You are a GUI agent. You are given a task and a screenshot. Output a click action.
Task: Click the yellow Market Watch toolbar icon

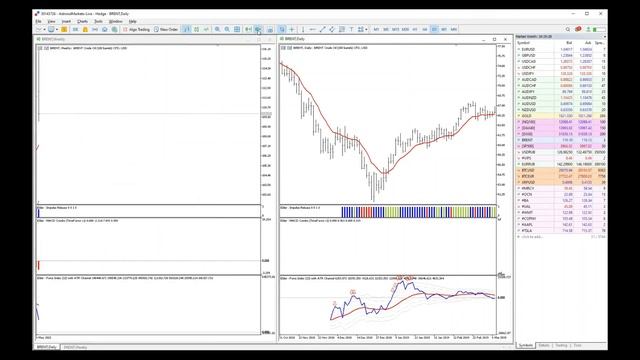(x=64, y=29)
